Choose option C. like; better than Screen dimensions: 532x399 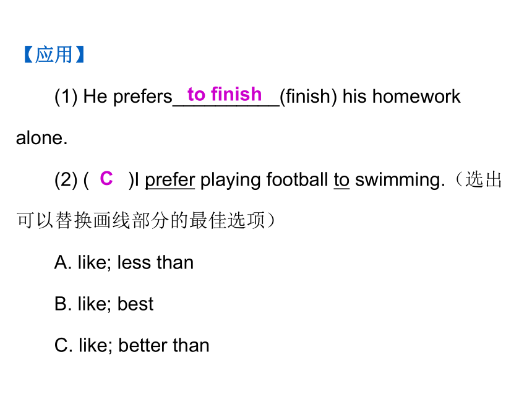[132, 345]
